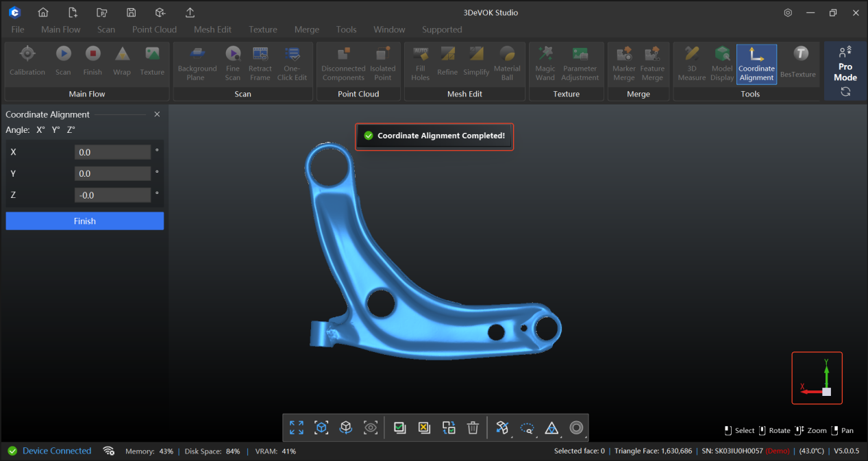Image resolution: width=868 pixels, height=461 pixels.
Task: Select the Fine Scan tool
Action: [233, 63]
